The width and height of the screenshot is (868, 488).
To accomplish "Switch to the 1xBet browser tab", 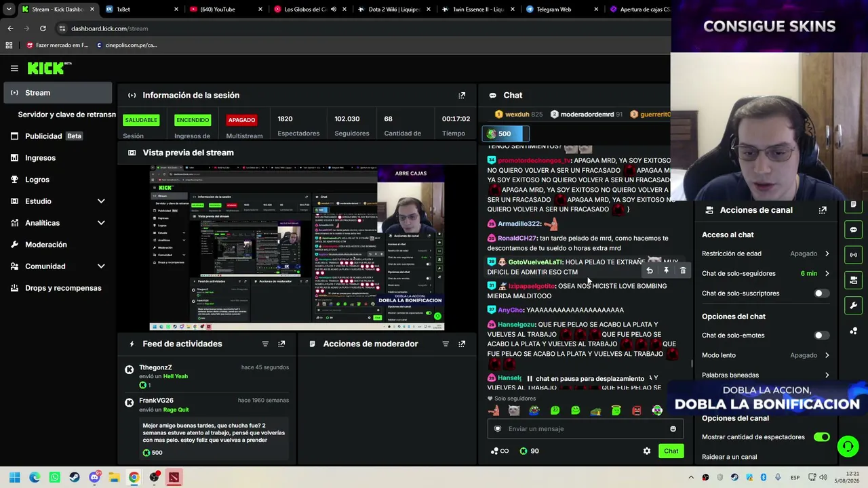I will 142,9.
